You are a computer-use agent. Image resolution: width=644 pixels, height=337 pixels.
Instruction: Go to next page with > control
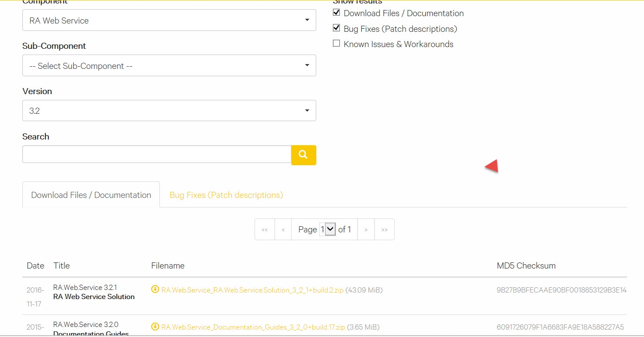366,229
